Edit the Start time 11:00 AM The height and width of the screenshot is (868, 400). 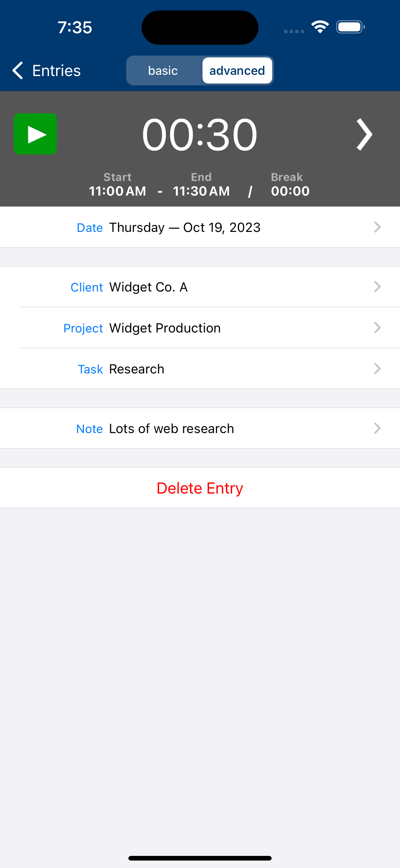click(117, 191)
